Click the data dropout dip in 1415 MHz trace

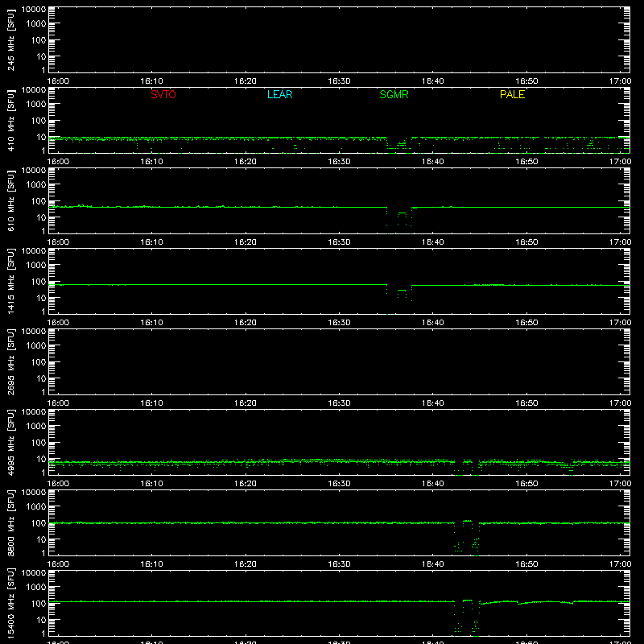[399, 299]
